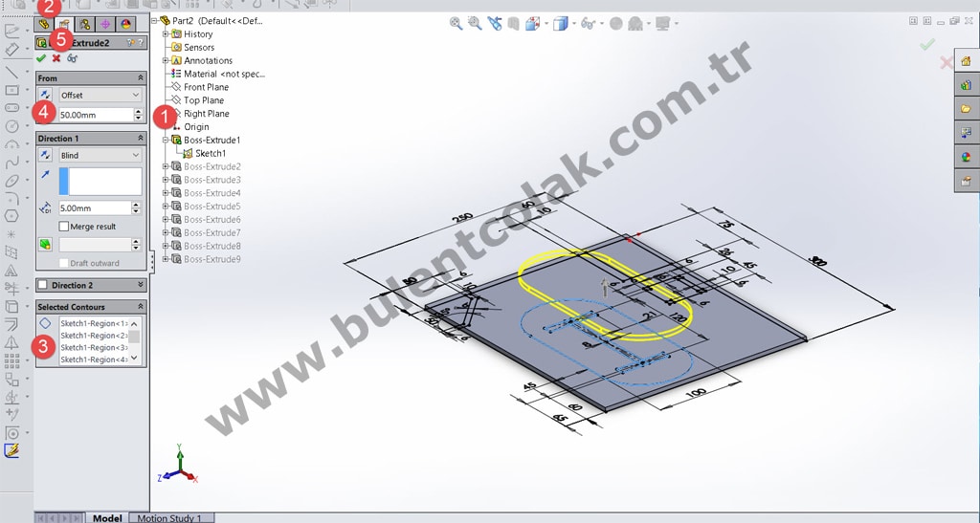Open the DisplayManager tab with color ball

125,24
